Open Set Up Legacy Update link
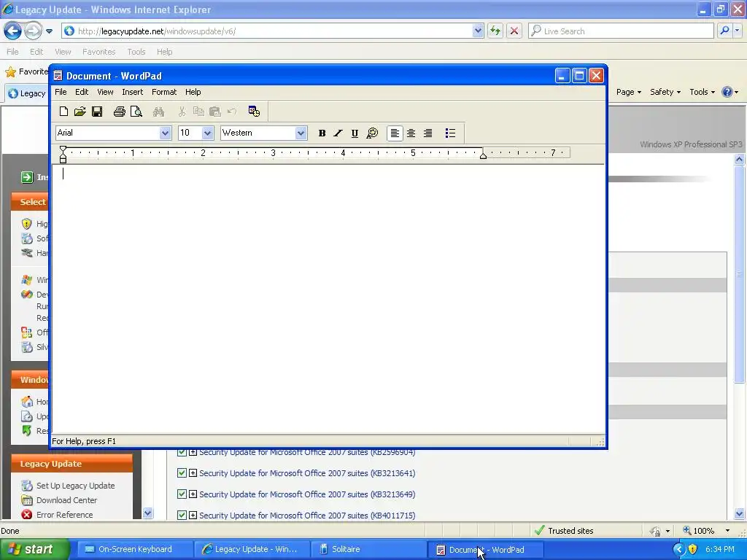The width and height of the screenshot is (747, 560). coord(76,486)
